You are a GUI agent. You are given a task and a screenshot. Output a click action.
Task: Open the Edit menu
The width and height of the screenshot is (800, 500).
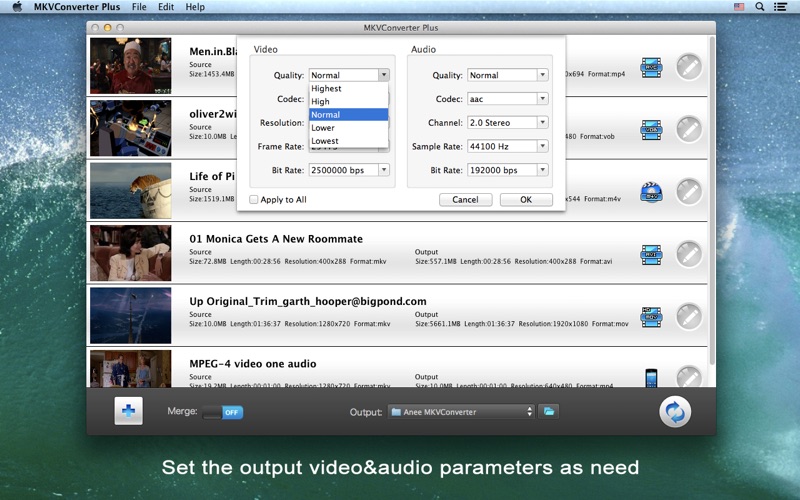coord(166,7)
